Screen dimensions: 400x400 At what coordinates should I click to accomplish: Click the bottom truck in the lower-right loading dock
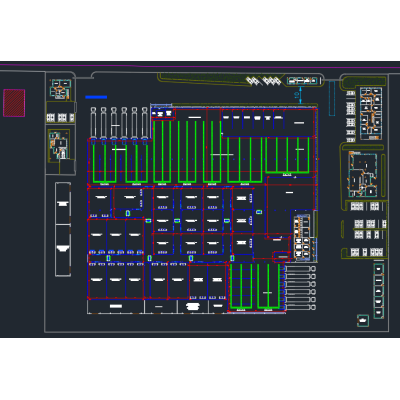click(x=300, y=307)
